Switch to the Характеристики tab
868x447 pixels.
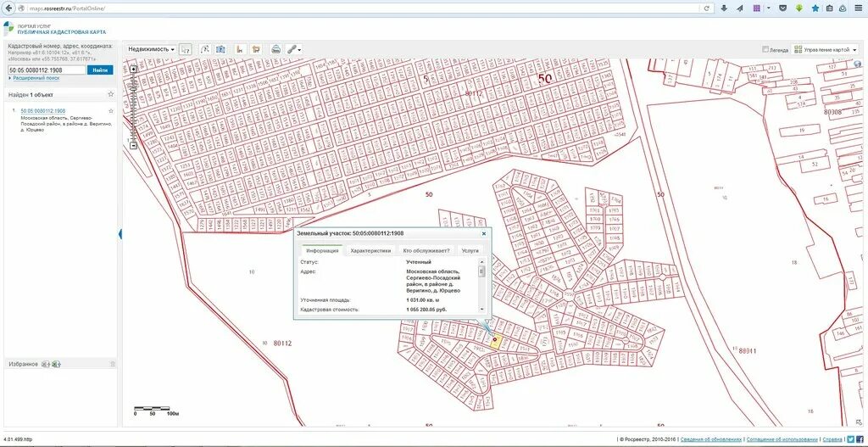(371, 250)
